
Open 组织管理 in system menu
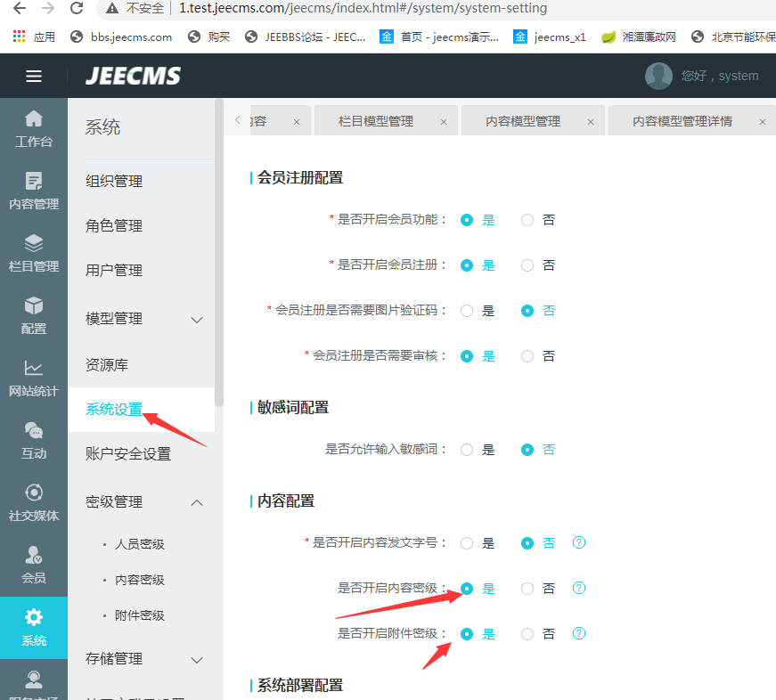click(x=114, y=181)
